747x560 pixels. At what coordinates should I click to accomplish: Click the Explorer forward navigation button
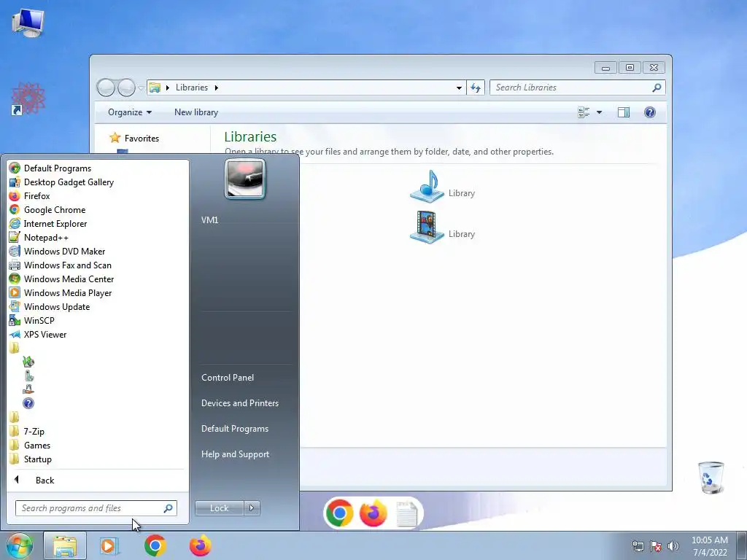pos(126,87)
